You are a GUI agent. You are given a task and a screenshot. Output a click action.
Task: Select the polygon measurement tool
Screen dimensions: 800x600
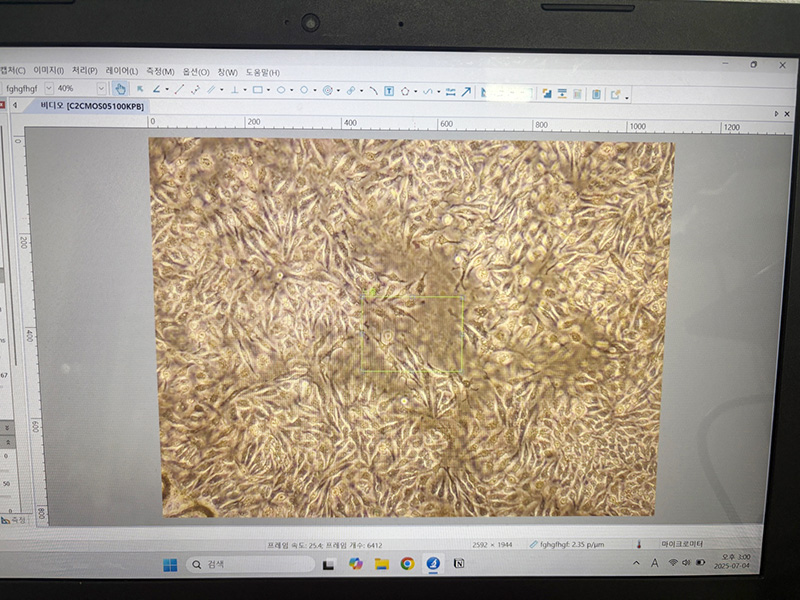406,90
